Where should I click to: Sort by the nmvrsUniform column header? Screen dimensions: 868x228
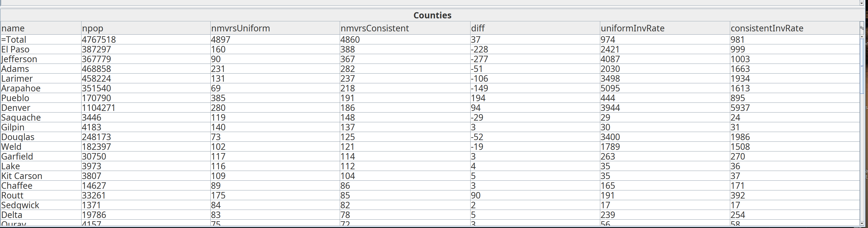point(275,28)
